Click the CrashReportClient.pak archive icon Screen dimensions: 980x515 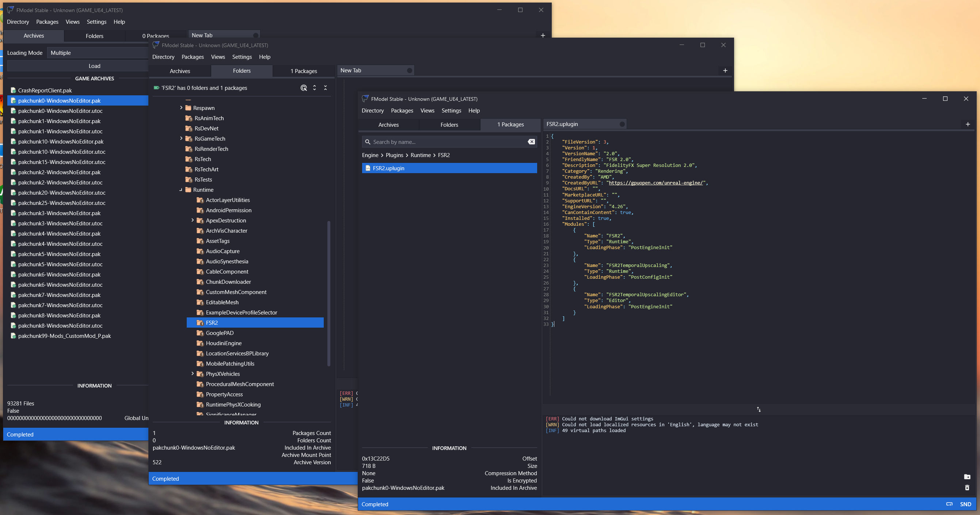point(13,91)
